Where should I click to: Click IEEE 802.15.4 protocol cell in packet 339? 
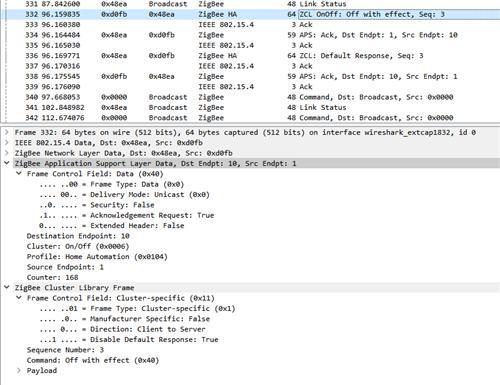pos(226,87)
